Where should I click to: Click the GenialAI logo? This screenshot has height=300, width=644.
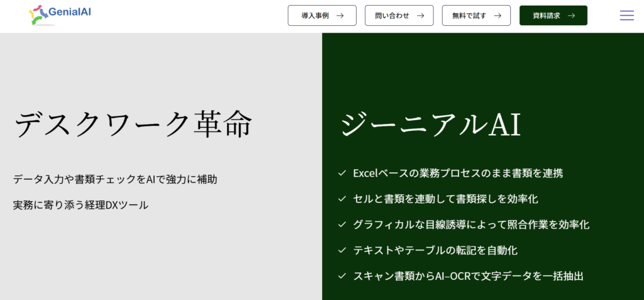pyautogui.click(x=60, y=15)
